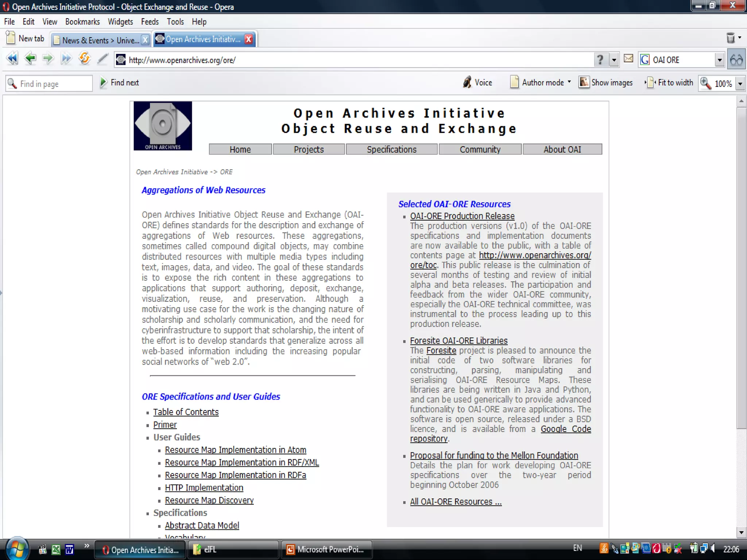Toggle Fit to width option
747x560 pixels.
670,83
